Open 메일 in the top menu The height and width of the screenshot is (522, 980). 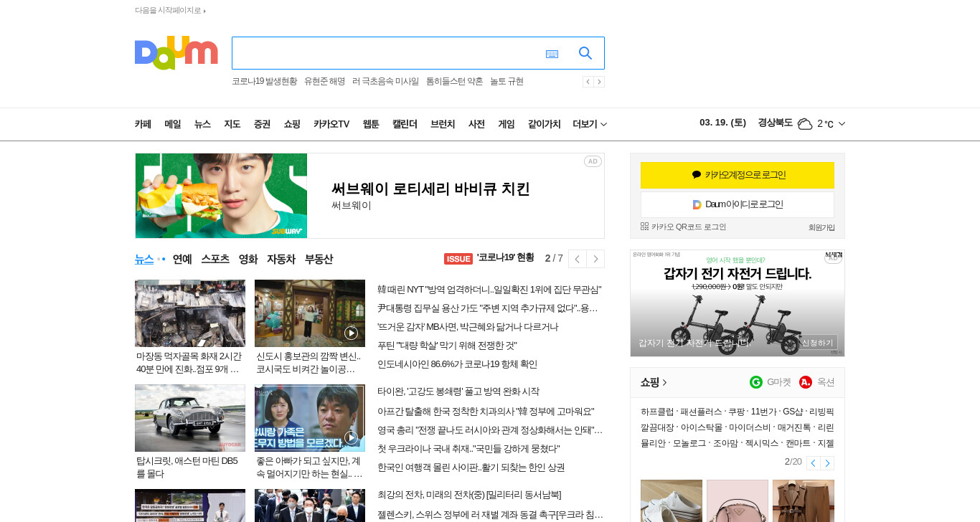point(173,124)
